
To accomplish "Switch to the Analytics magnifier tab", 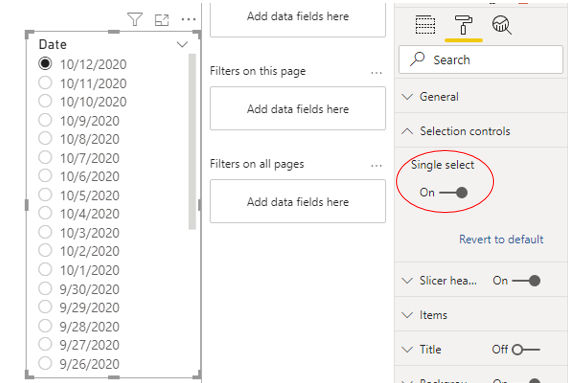I will (502, 25).
